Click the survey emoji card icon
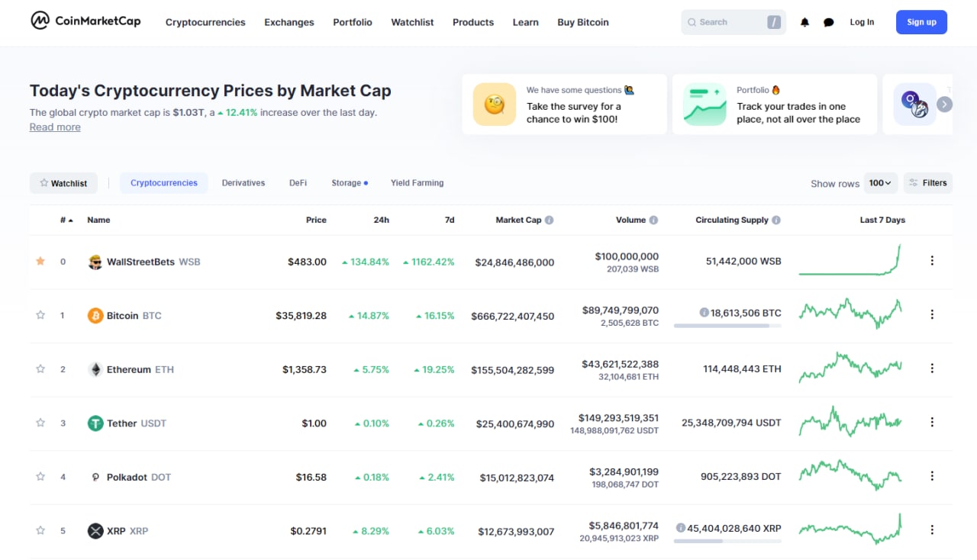The width and height of the screenshot is (977, 560). [x=495, y=105]
